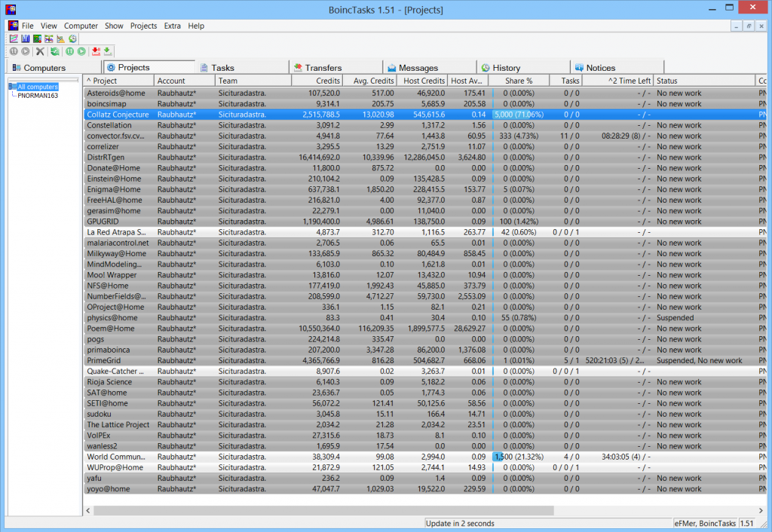Switch to the Messages tab
The width and height of the screenshot is (772, 532).
(418, 68)
